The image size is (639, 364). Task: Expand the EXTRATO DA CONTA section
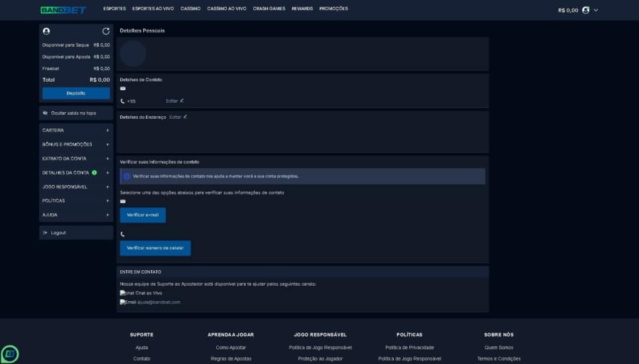click(76, 159)
